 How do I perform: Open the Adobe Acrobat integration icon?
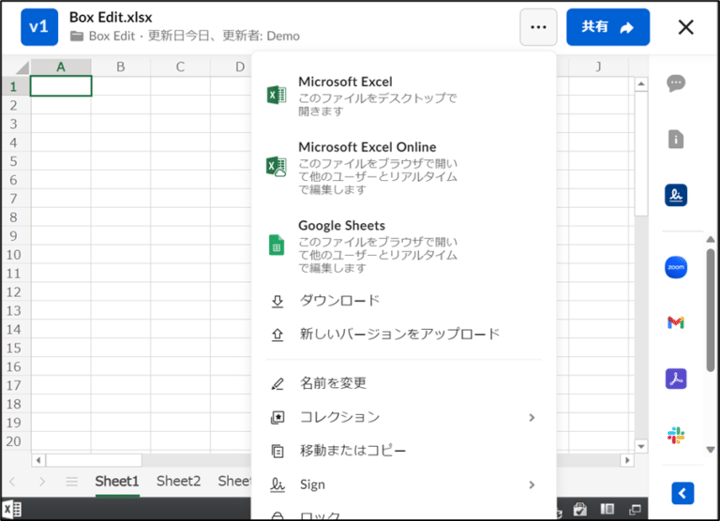point(676,379)
